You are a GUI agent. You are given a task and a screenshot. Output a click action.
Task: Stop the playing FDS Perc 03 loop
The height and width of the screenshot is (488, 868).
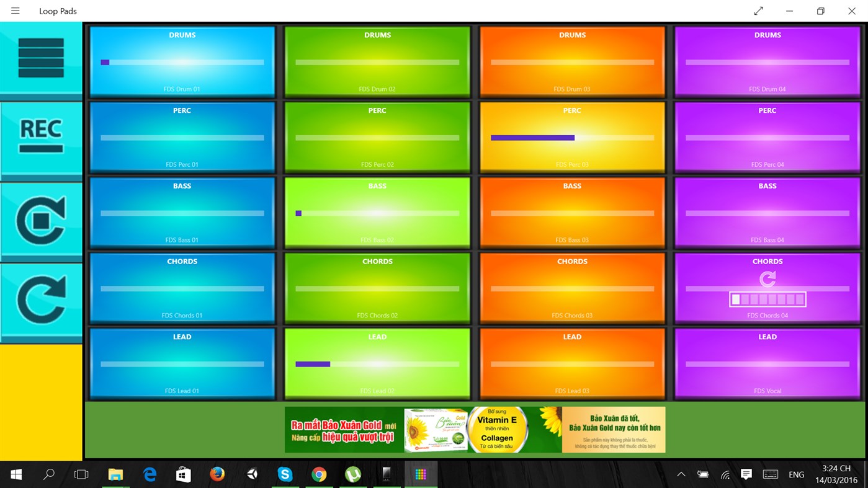coord(571,136)
